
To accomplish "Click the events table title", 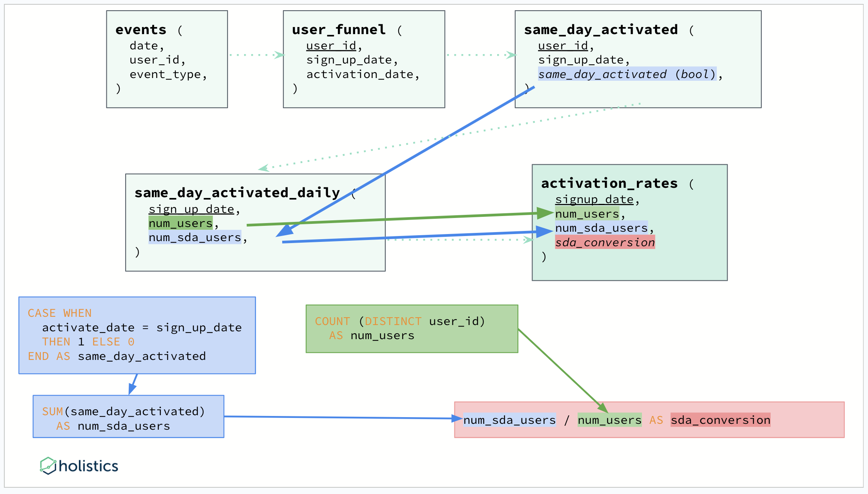I will click(141, 30).
